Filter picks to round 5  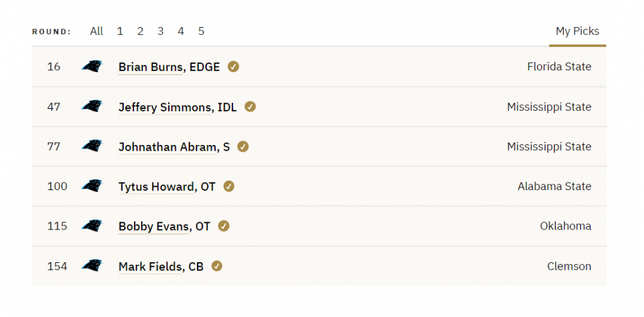pyautogui.click(x=201, y=31)
